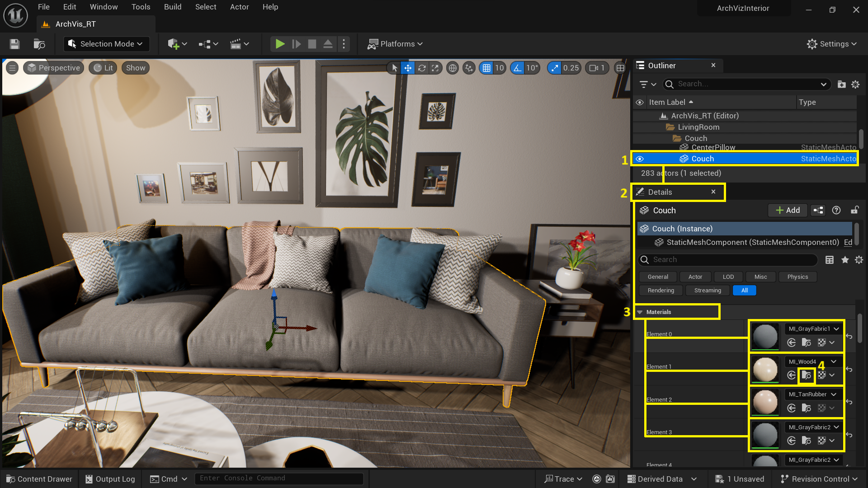Open the MI_TanRubber material dropdown
868x488 pixels.
[812, 394]
